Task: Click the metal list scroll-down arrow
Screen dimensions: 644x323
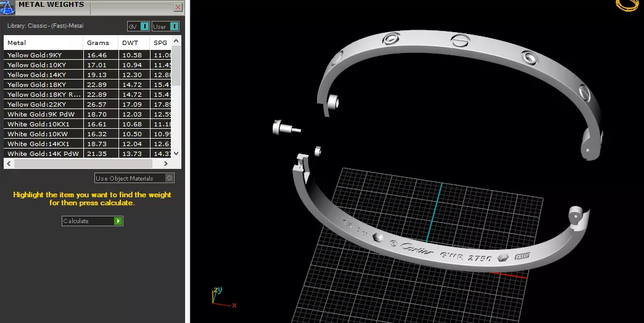Action: [x=176, y=153]
